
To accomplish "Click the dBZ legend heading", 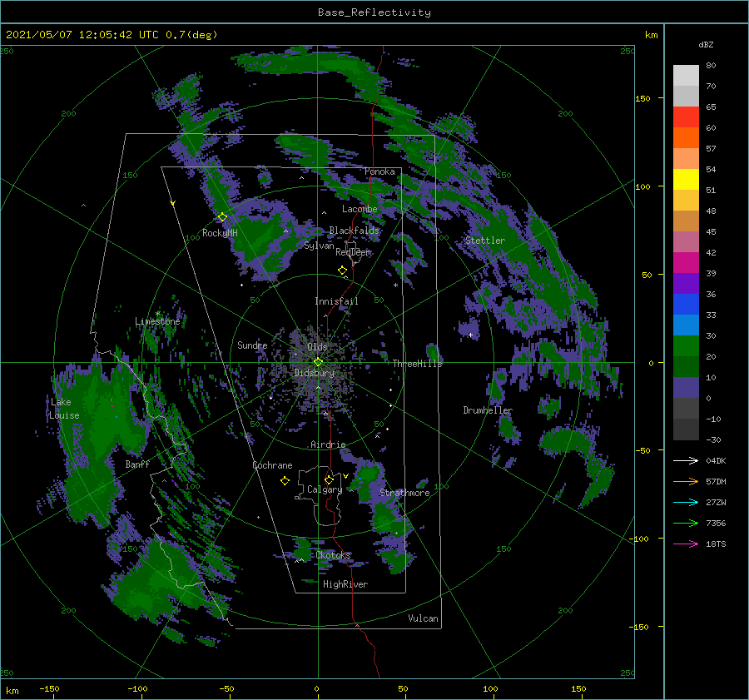I will 706,45.
